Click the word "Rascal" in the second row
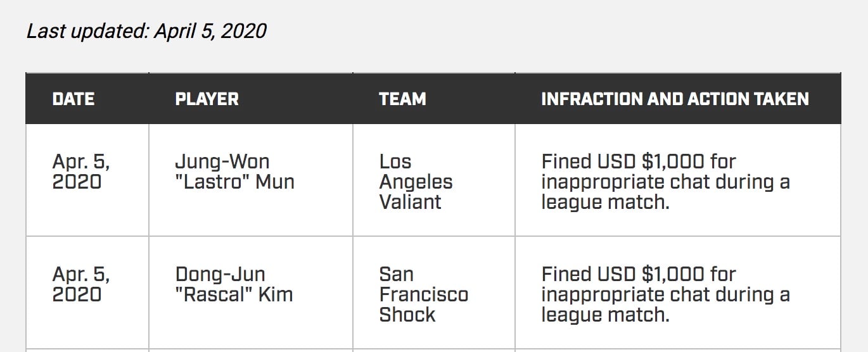Image resolution: width=868 pixels, height=352 pixels. pos(211,295)
